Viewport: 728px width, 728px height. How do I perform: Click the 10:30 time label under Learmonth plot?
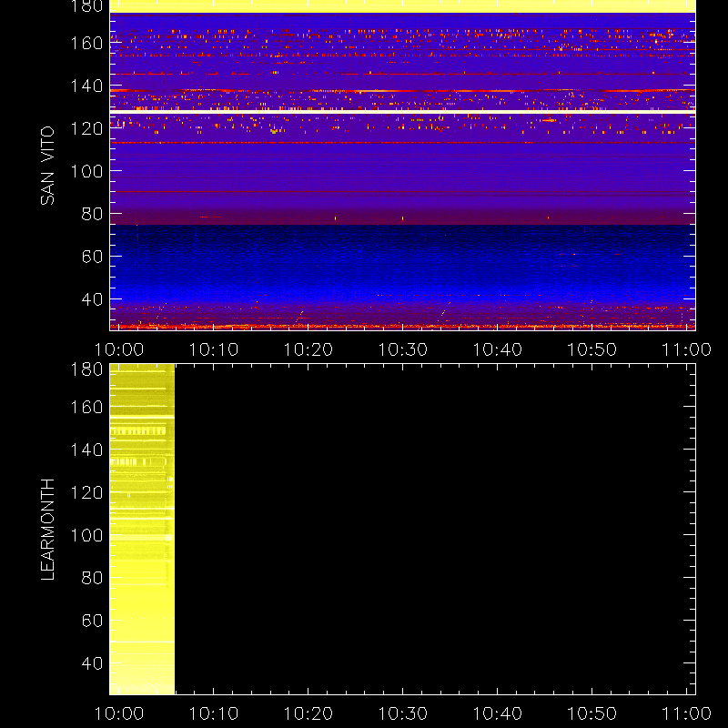pyautogui.click(x=403, y=713)
